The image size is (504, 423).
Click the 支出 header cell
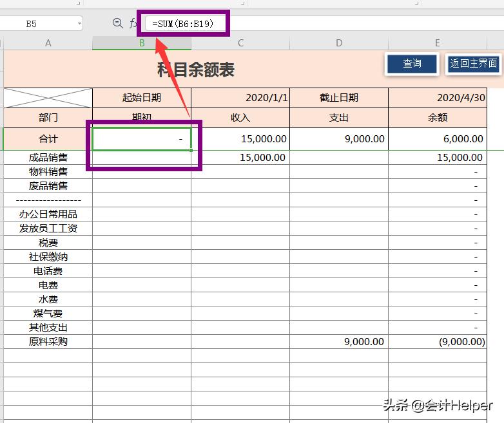click(x=339, y=118)
